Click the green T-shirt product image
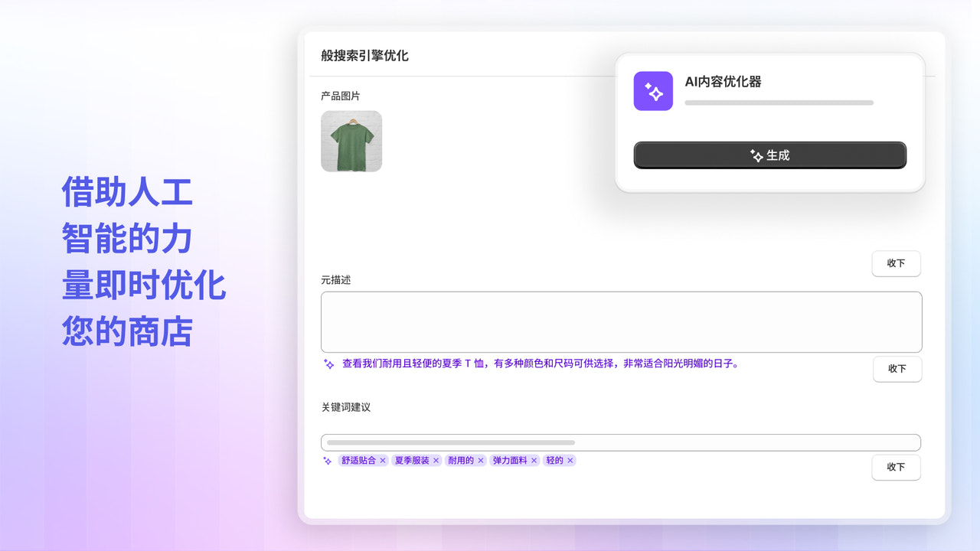The image size is (980, 551). [x=351, y=142]
